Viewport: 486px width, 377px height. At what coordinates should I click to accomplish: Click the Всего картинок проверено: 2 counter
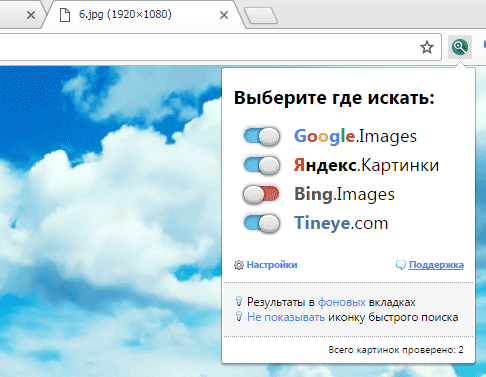pos(396,350)
